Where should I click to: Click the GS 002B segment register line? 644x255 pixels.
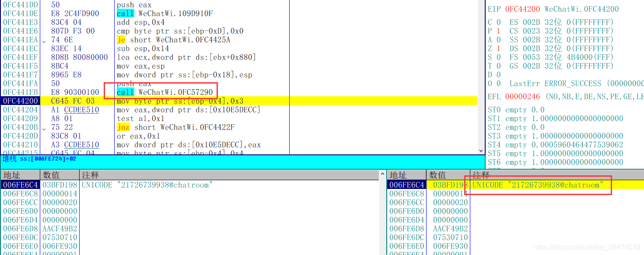[x=562, y=66]
